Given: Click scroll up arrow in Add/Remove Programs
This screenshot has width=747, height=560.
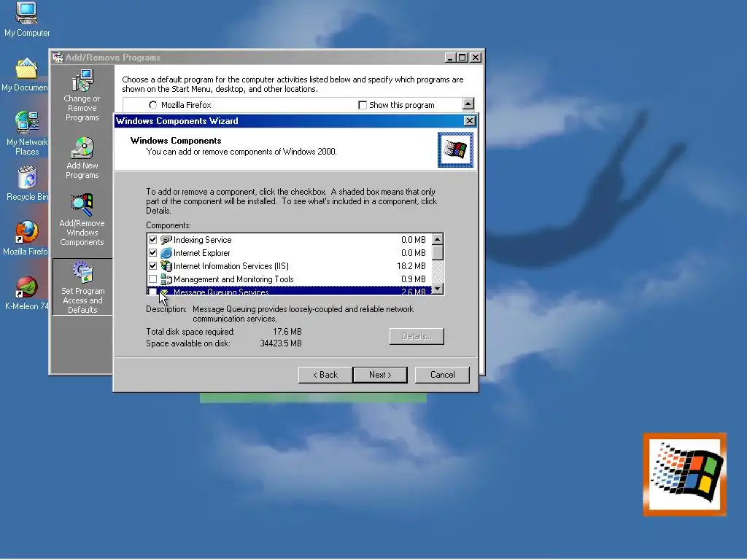Looking at the screenshot, I should (x=468, y=104).
